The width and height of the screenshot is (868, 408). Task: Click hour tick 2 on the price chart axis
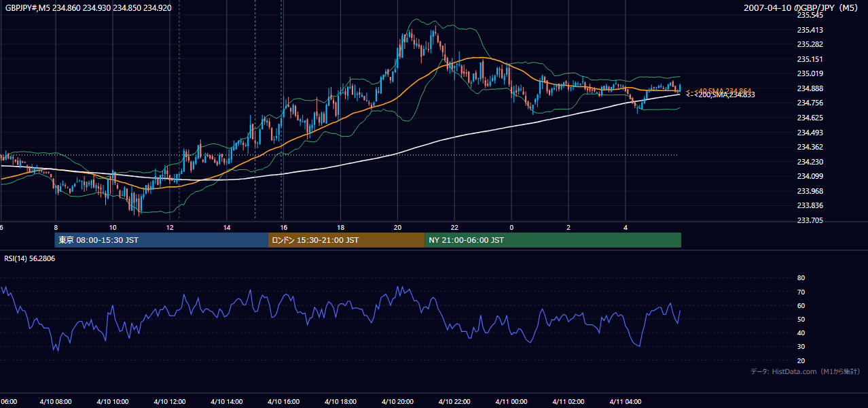click(568, 227)
